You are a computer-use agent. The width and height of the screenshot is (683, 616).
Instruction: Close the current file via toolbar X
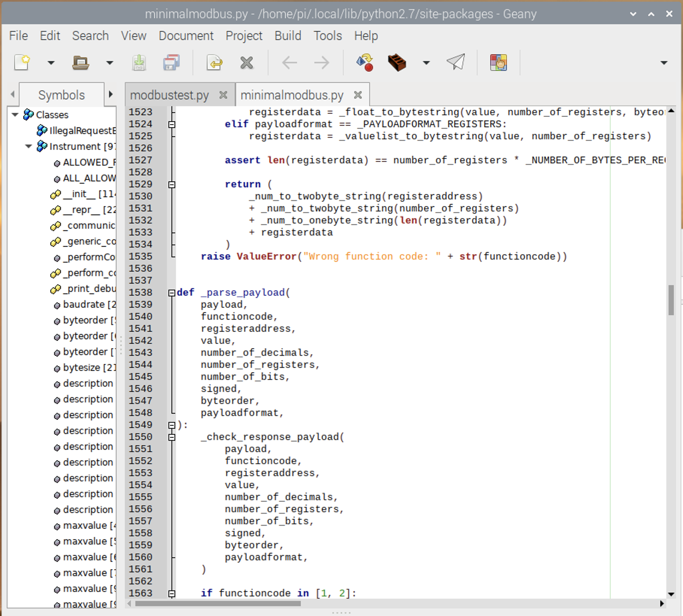247,62
